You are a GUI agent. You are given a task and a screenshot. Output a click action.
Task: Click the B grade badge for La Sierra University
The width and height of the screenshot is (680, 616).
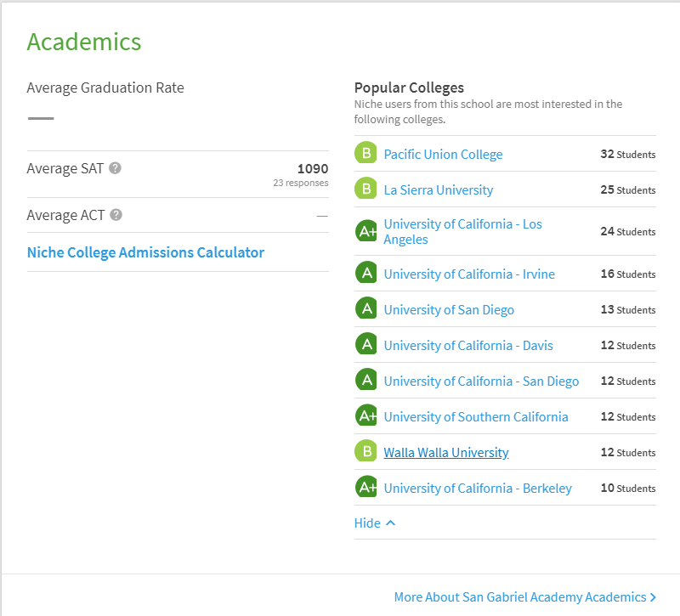[366, 188]
